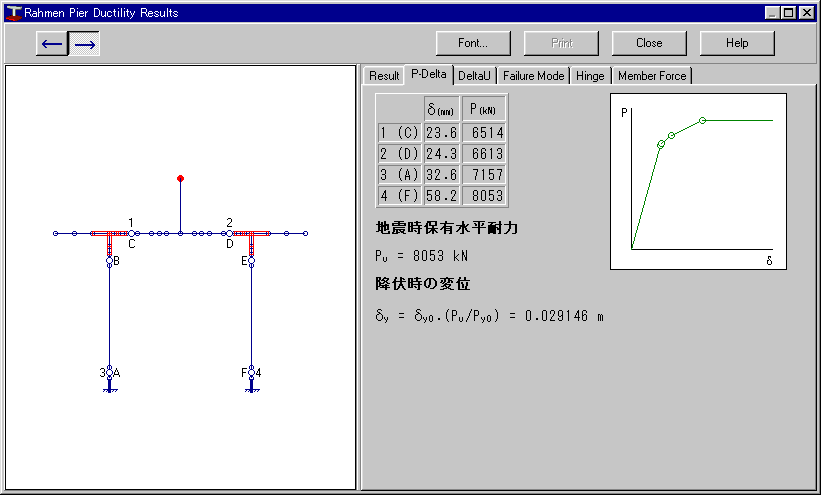Open the Hinge tab
Viewport: 821px width, 495px height.
pos(590,76)
